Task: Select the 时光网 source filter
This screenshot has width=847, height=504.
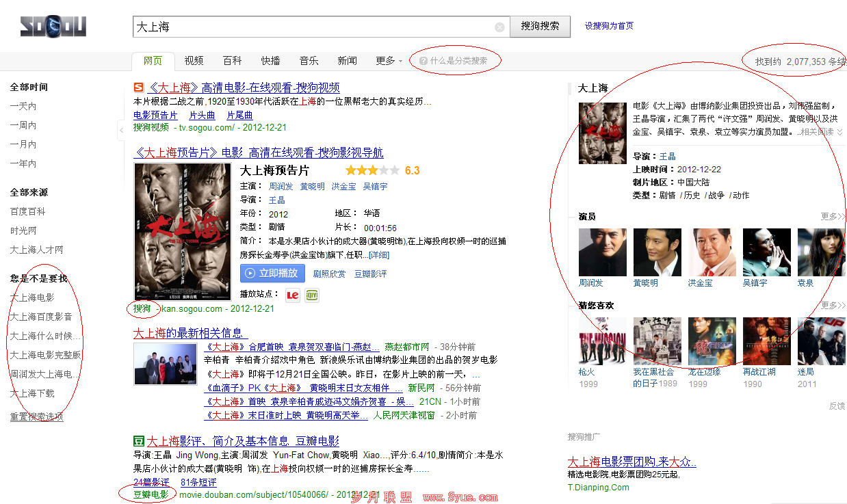Action: pyautogui.click(x=23, y=231)
